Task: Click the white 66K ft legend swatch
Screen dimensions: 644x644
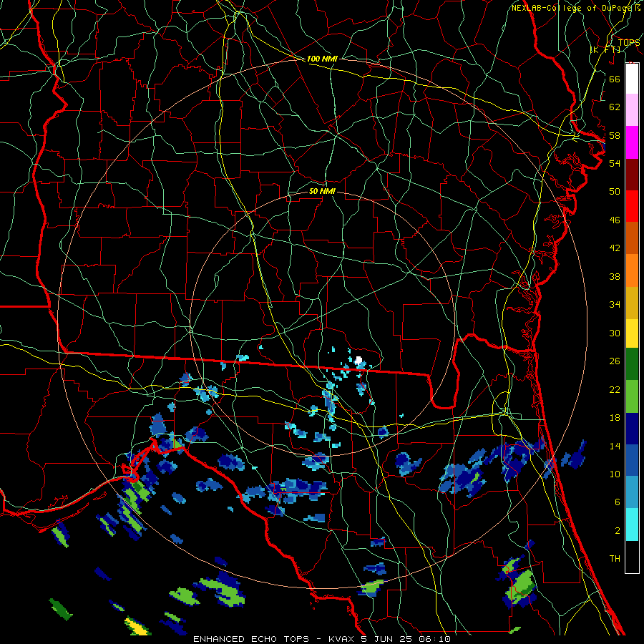Action: pyautogui.click(x=632, y=79)
